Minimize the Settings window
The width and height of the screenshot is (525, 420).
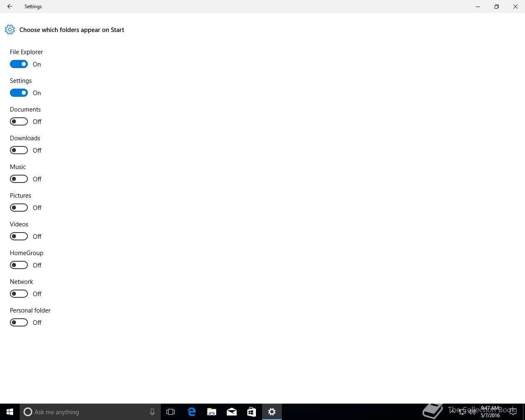pos(478,7)
